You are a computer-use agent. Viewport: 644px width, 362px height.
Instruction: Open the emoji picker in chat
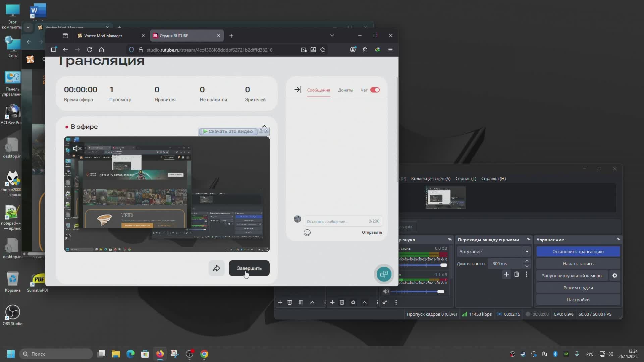(x=307, y=232)
